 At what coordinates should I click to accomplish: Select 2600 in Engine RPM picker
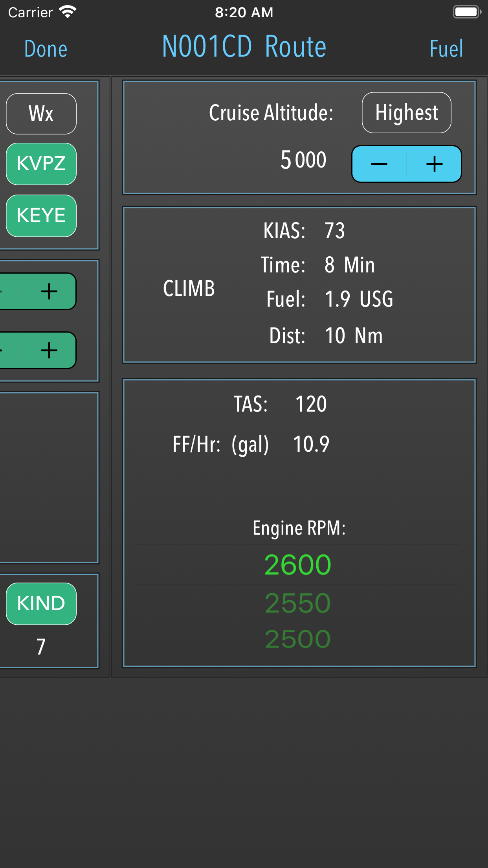pyautogui.click(x=297, y=565)
